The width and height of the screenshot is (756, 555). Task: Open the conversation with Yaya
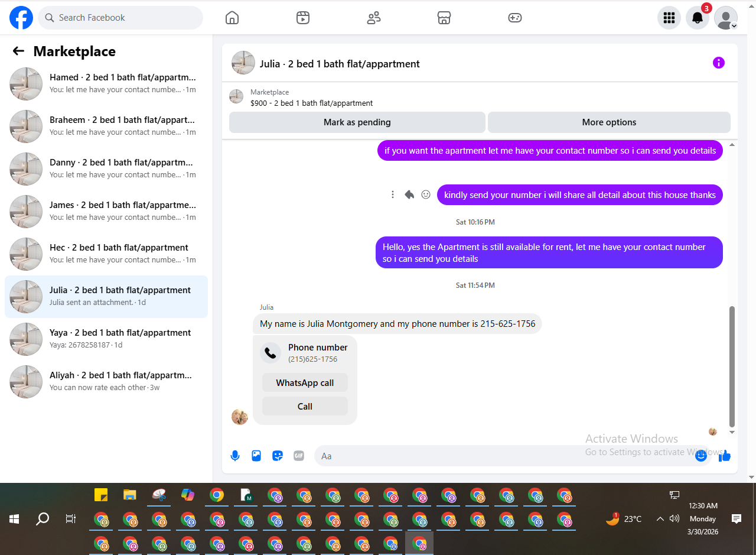coord(106,339)
